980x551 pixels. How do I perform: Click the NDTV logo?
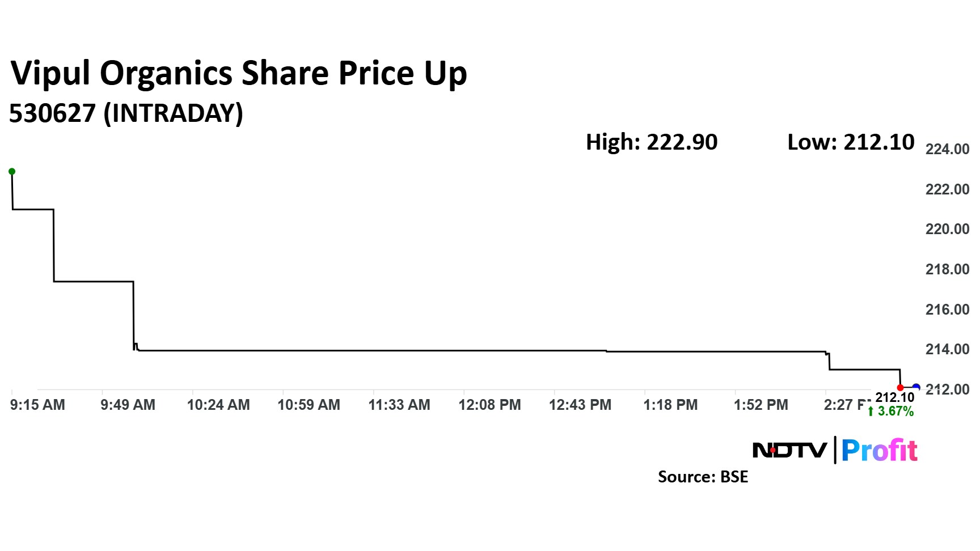click(x=789, y=451)
